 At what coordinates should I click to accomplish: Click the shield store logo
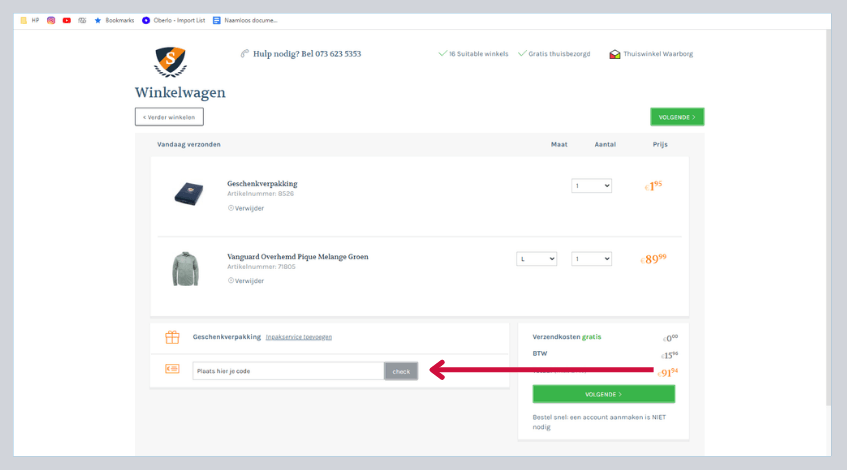tap(170, 61)
